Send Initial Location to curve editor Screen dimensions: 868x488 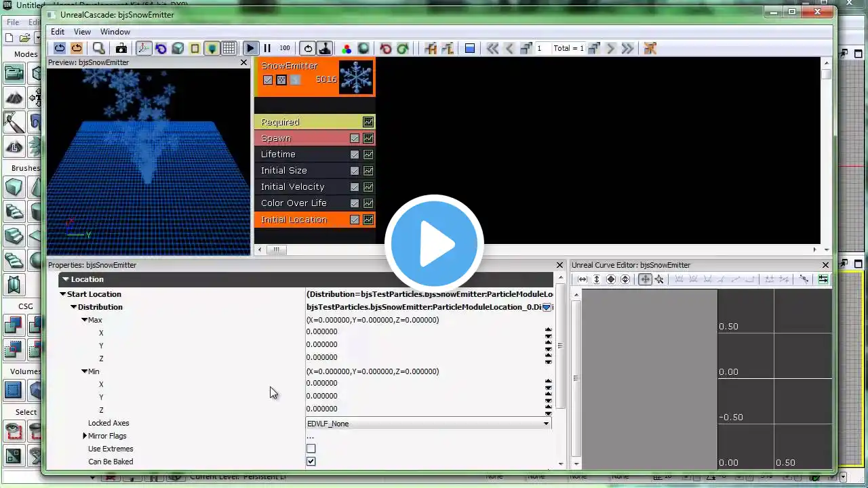(x=368, y=220)
